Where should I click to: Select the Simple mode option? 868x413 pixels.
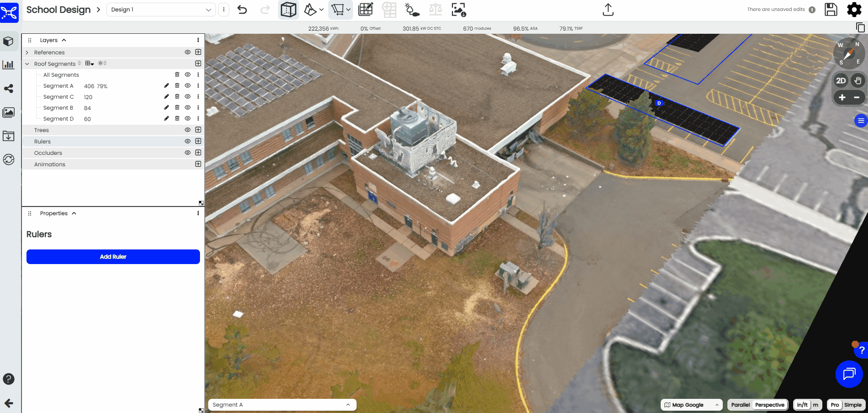pyautogui.click(x=852, y=405)
